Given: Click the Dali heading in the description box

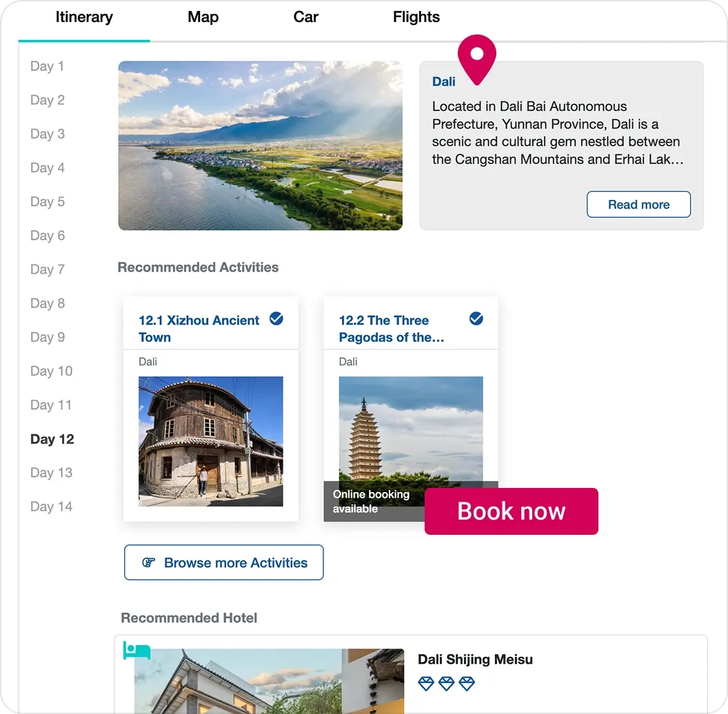Looking at the screenshot, I should 444,81.
